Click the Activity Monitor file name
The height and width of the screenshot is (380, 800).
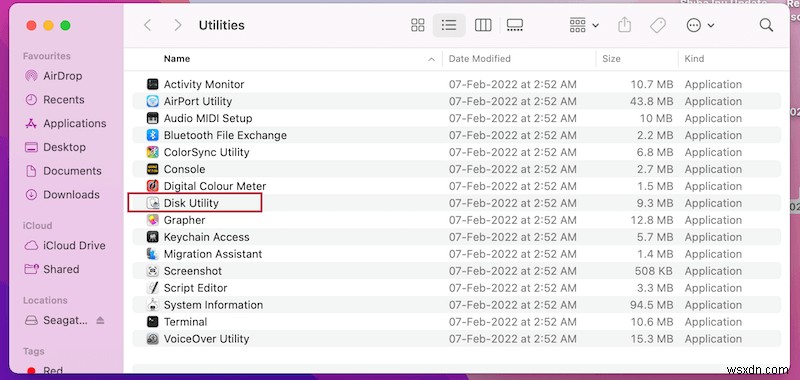click(x=204, y=84)
